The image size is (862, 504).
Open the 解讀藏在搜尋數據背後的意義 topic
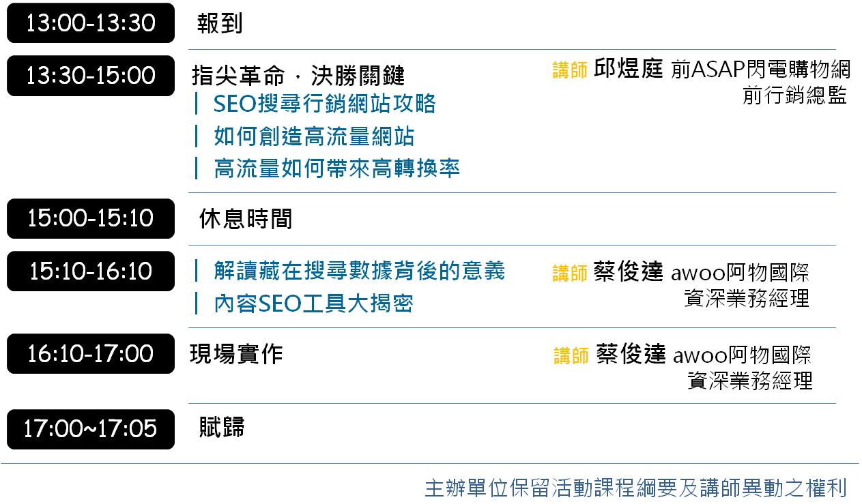tap(359, 271)
